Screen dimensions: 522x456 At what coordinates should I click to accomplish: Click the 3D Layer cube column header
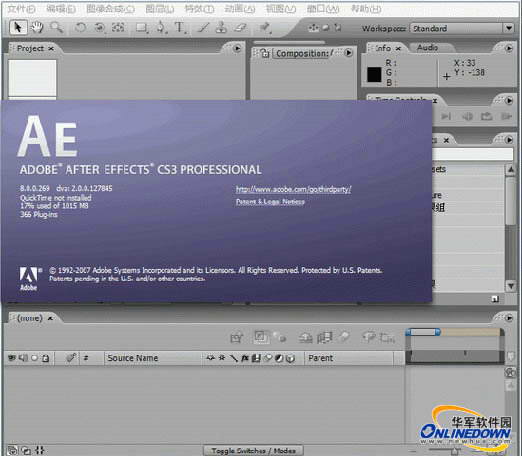pyautogui.click(x=291, y=358)
